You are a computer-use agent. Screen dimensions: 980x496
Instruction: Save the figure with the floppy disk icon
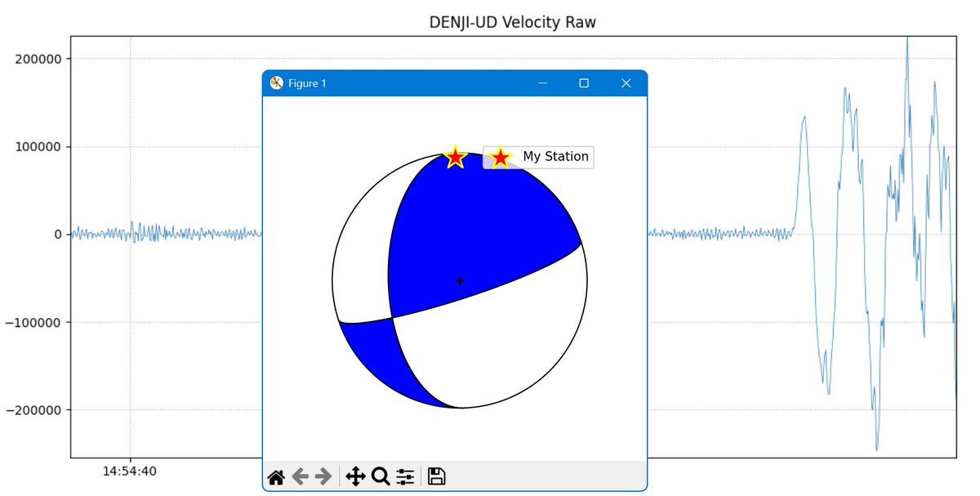click(436, 476)
